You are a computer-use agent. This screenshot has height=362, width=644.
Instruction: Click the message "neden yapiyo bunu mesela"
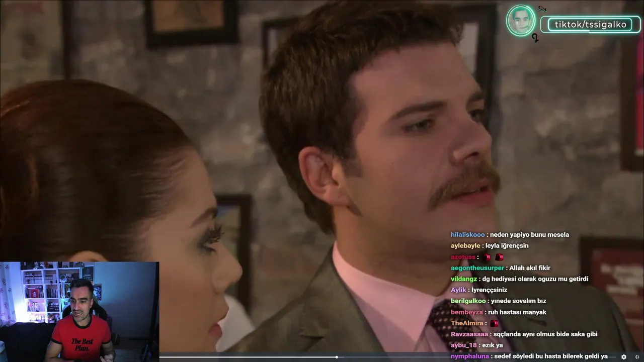point(529,235)
